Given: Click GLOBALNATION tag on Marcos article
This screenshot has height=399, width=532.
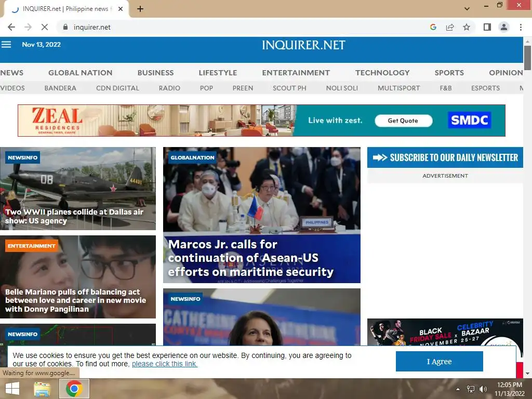Looking at the screenshot, I should [x=192, y=157].
